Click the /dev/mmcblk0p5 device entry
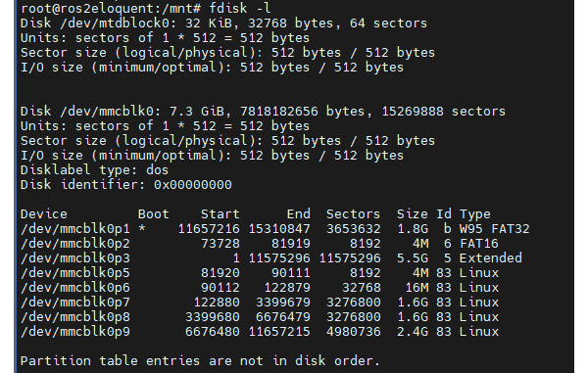The width and height of the screenshot is (588, 373). 75,272
